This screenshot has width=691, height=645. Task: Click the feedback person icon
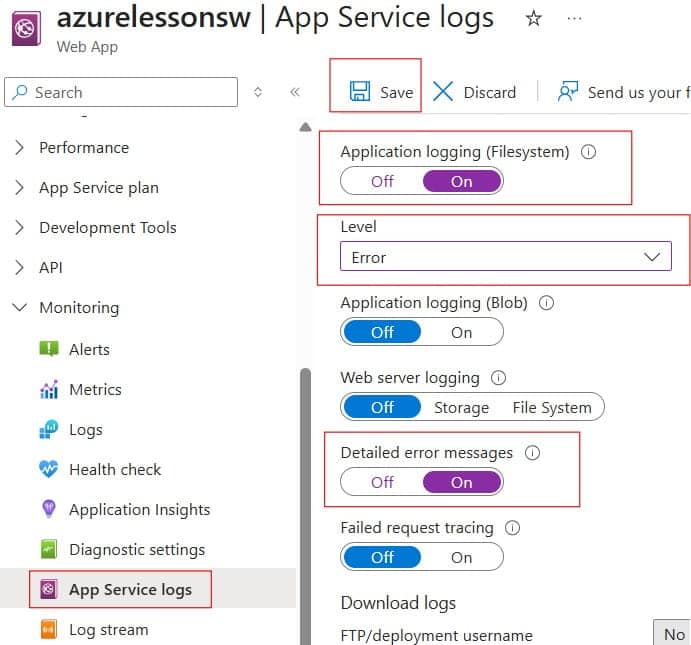point(568,91)
